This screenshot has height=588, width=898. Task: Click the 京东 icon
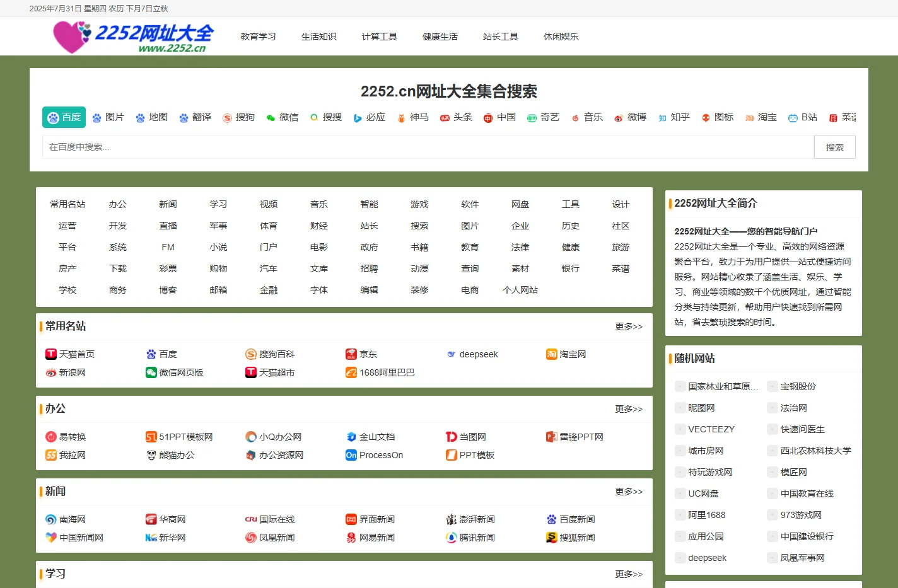[x=351, y=354]
